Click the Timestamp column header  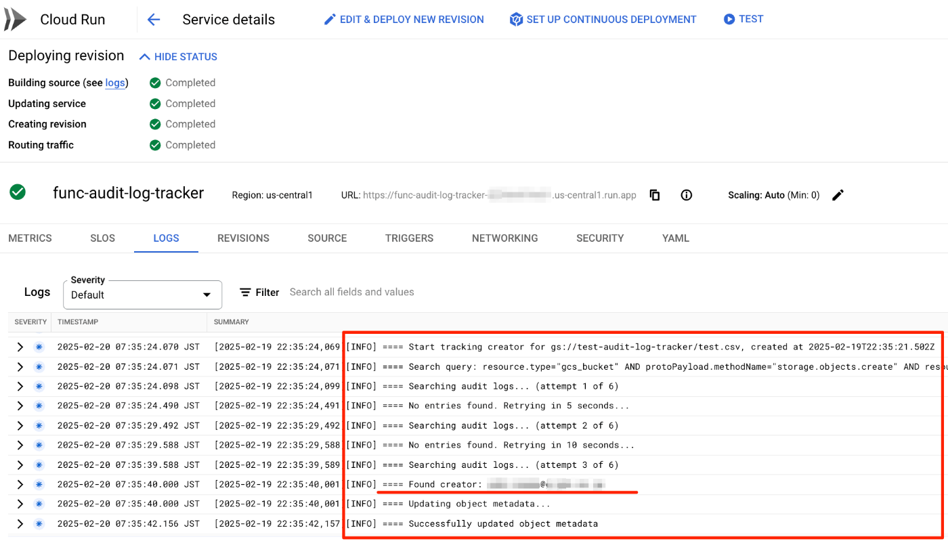(x=79, y=322)
